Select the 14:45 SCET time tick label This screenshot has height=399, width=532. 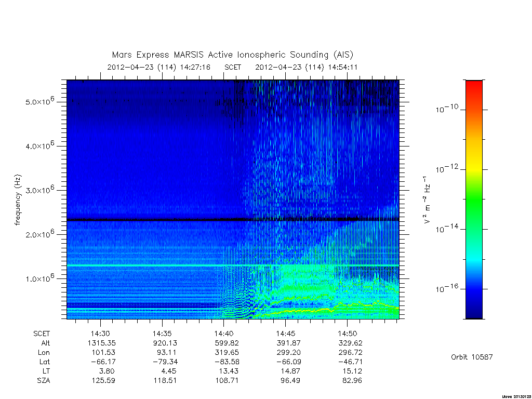(x=286, y=334)
